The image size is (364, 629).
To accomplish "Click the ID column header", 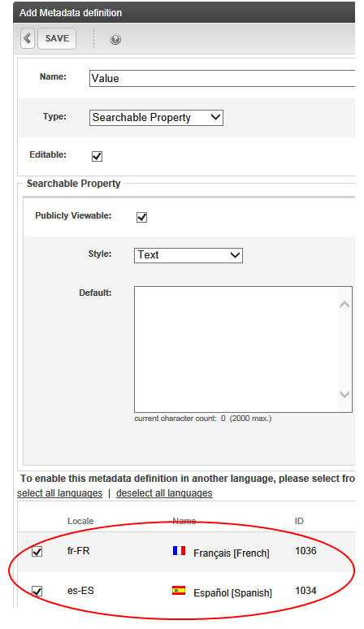I will (299, 521).
